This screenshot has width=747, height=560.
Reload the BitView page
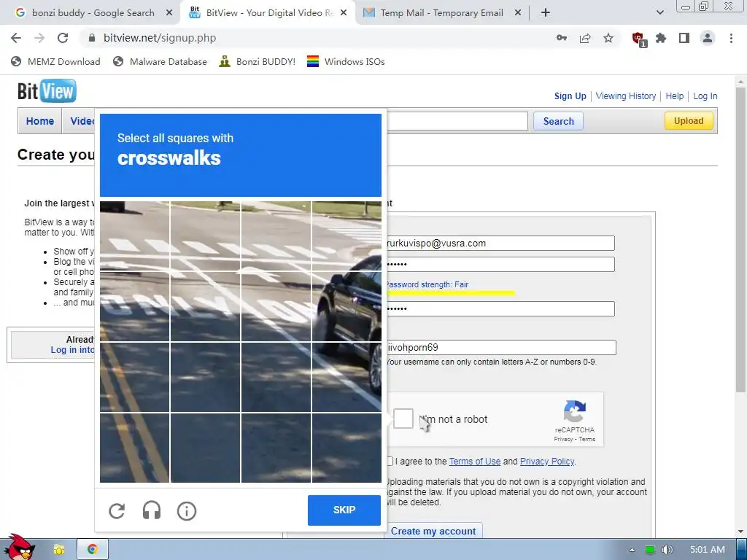(63, 38)
